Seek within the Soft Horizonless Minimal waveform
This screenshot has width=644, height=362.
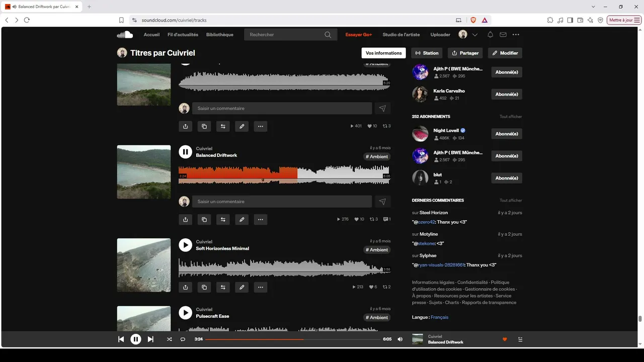(x=284, y=268)
